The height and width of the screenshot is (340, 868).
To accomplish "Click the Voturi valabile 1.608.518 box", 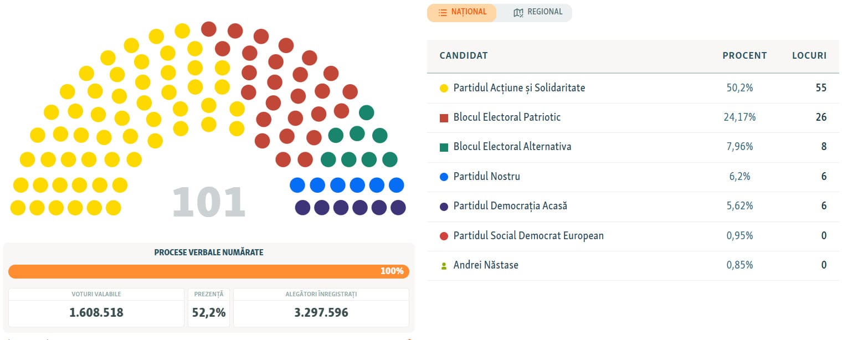I will 96,307.
